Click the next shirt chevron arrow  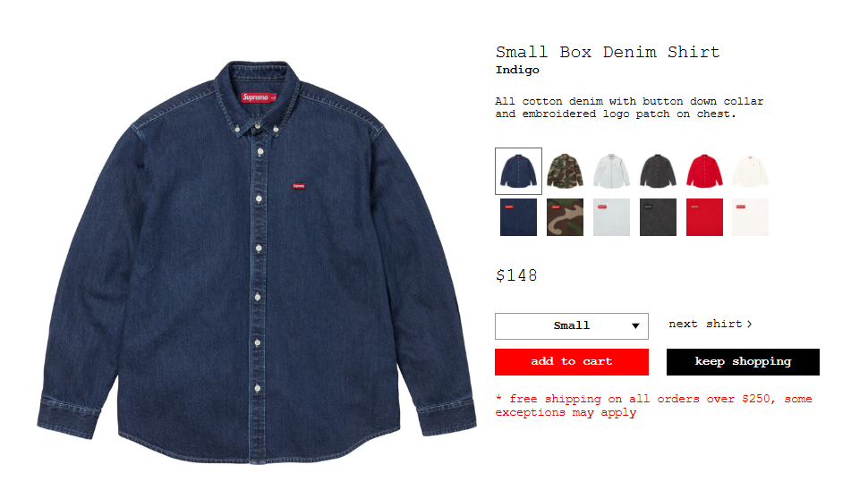pyautogui.click(x=749, y=325)
